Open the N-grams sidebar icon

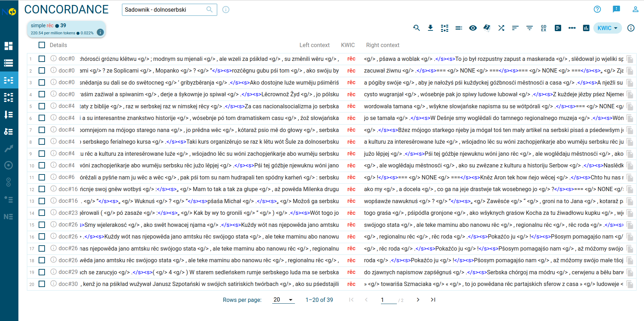[8, 217]
